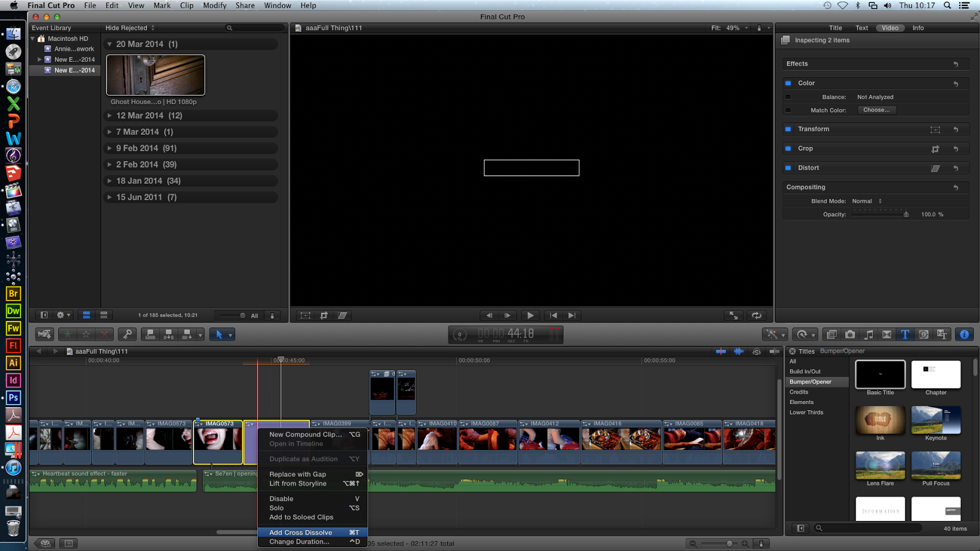Switch Event Browser to list view
Viewport: 980px width, 551px height.
(104, 315)
